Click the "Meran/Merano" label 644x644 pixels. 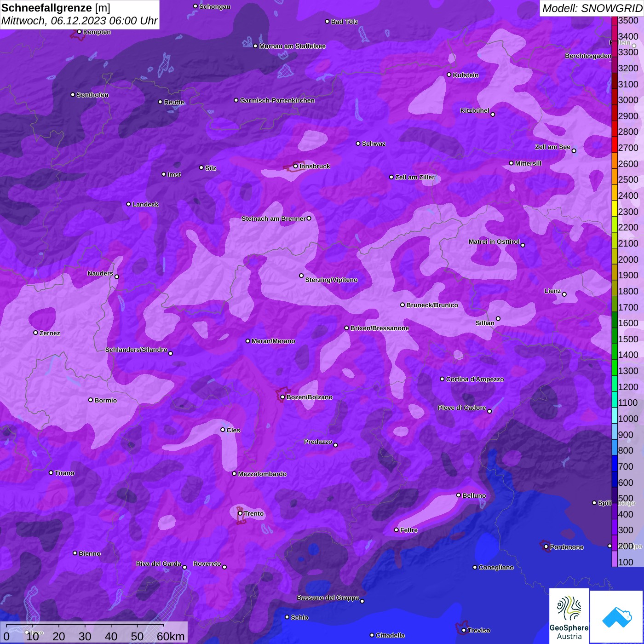[274, 341]
